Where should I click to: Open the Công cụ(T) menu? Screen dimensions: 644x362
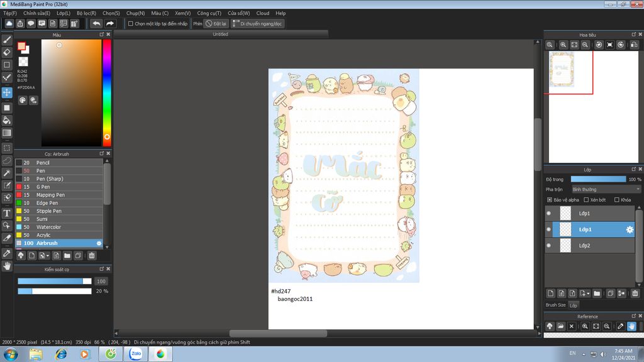click(209, 13)
